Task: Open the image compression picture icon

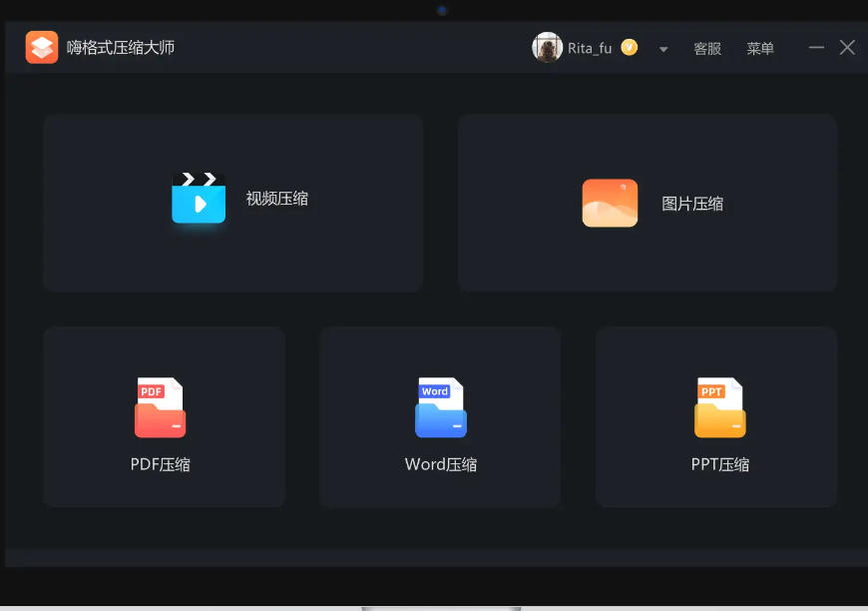Action: 610,203
